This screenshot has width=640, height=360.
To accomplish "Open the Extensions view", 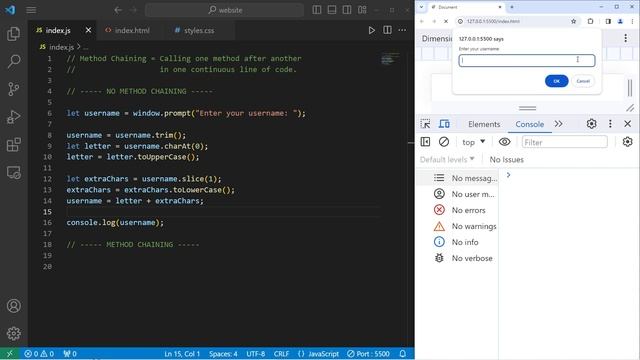I will 13,144.
